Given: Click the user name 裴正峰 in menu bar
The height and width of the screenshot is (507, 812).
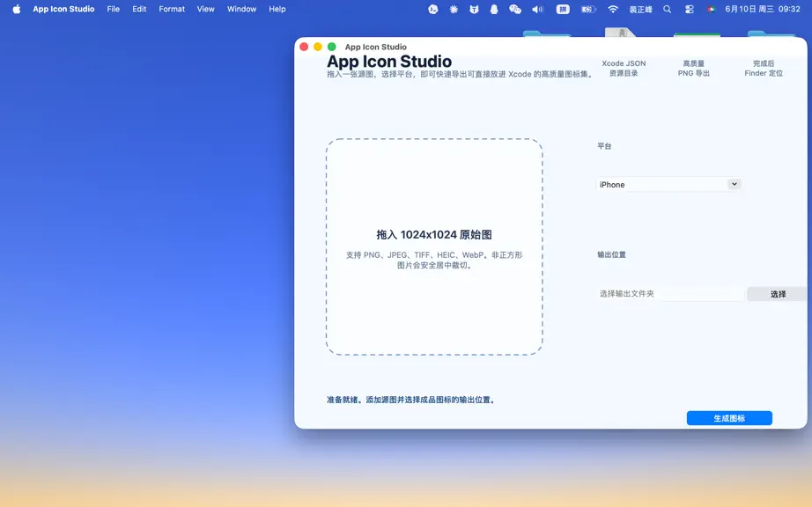Looking at the screenshot, I should [x=640, y=9].
